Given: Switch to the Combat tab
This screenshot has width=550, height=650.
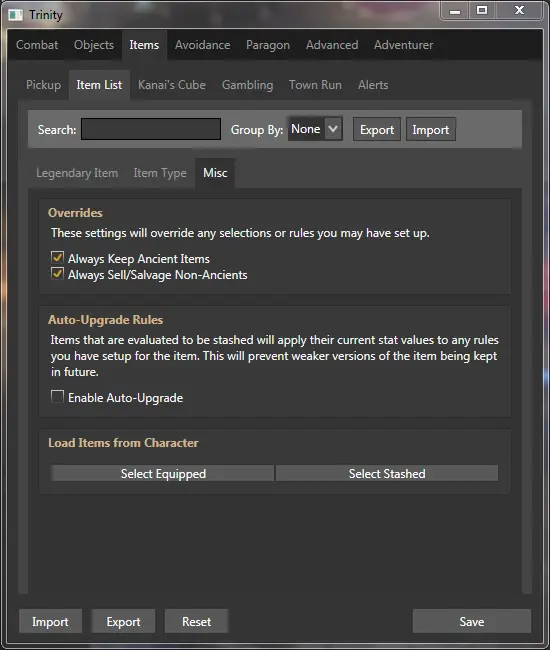Looking at the screenshot, I should (37, 45).
